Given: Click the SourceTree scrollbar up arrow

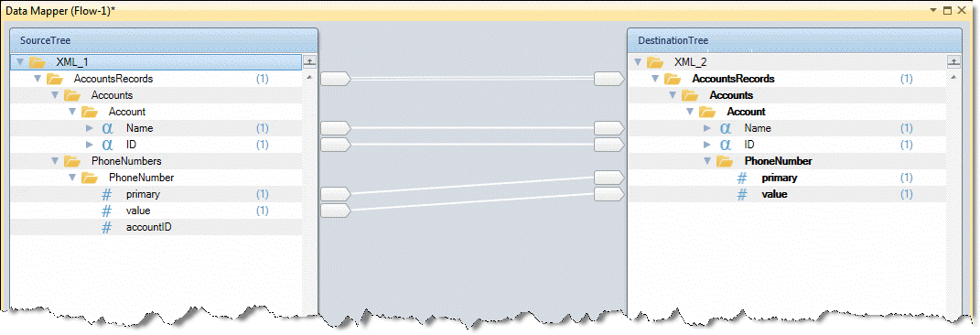Looking at the screenshot, I should (x=310, y=78).
